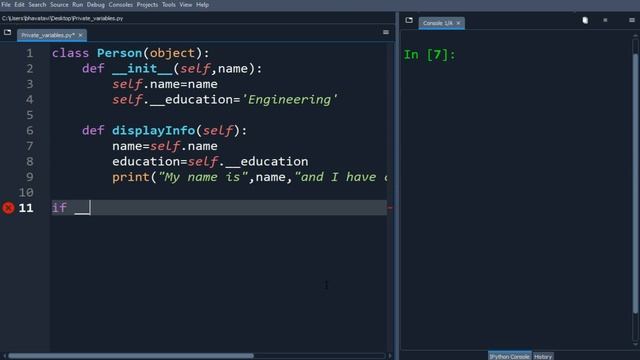640x360 pixels.
Task: Click the 'if' keyword on line 11
Action: click(x=59, y=208)
